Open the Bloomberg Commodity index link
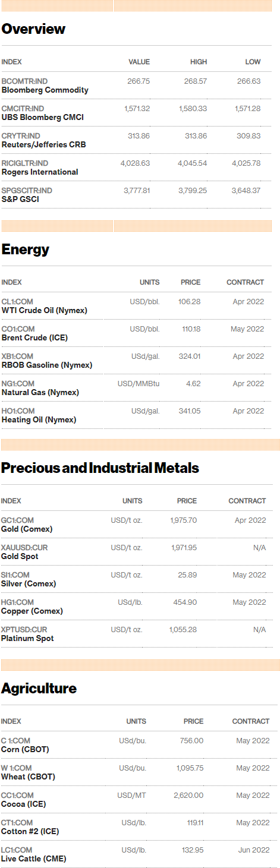The image size is (280, 868). [x=45, y=86]
